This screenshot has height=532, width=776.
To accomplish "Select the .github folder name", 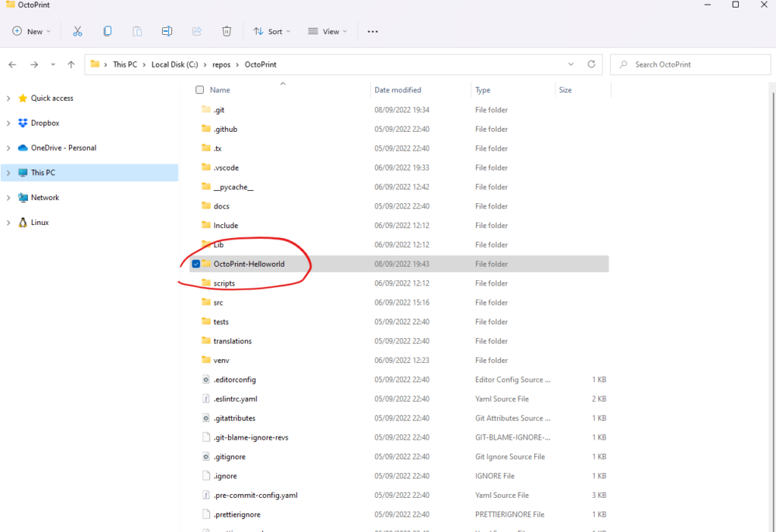I will pyautogui.click(x=225, y=129).
